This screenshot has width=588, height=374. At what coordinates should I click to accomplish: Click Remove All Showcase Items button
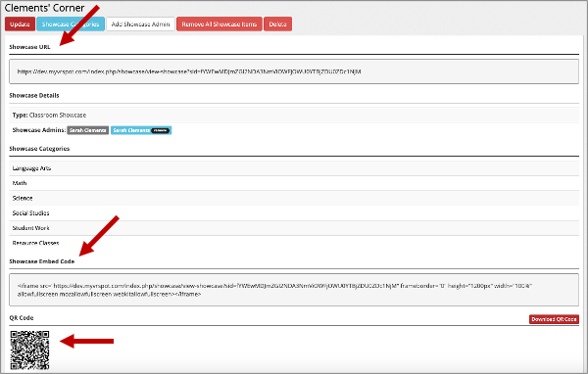tap(220, 23)
